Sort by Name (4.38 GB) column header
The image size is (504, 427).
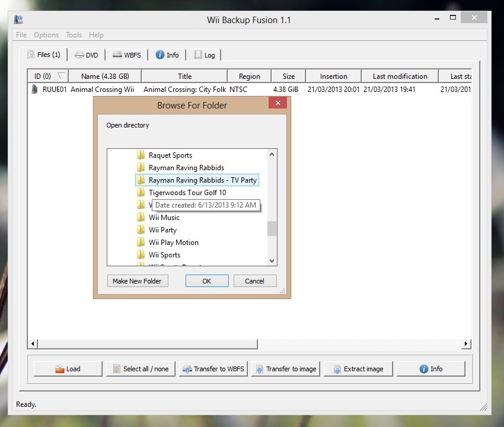coord(105,76)
